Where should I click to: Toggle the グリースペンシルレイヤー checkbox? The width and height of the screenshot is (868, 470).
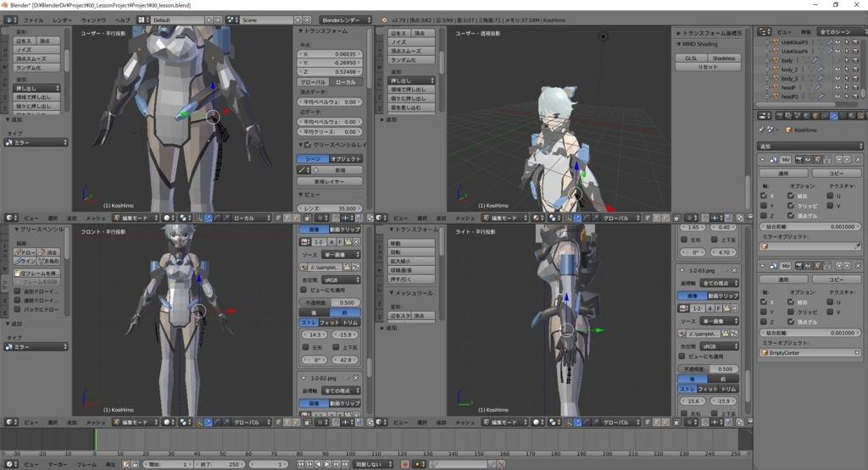coord(308,145)
